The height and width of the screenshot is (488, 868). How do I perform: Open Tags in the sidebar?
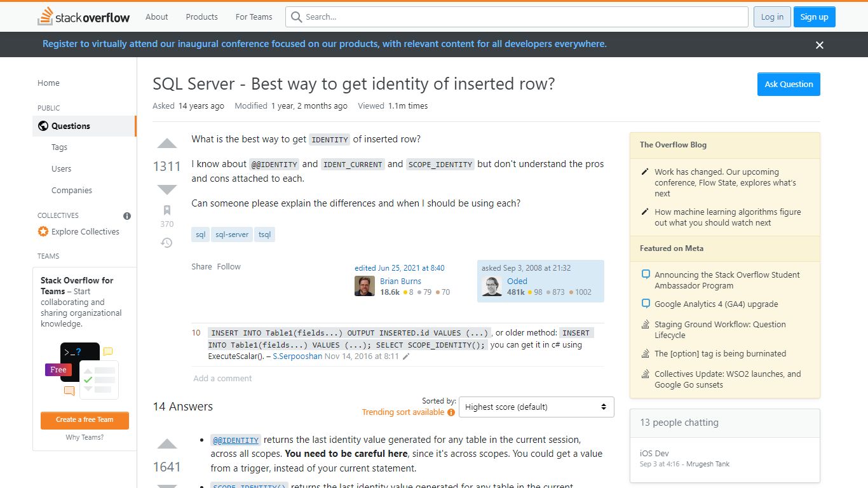(59, 147)
